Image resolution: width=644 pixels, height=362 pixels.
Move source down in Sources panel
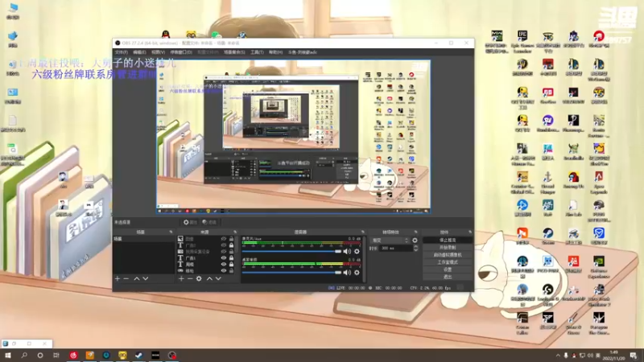[x=218, y=278]
